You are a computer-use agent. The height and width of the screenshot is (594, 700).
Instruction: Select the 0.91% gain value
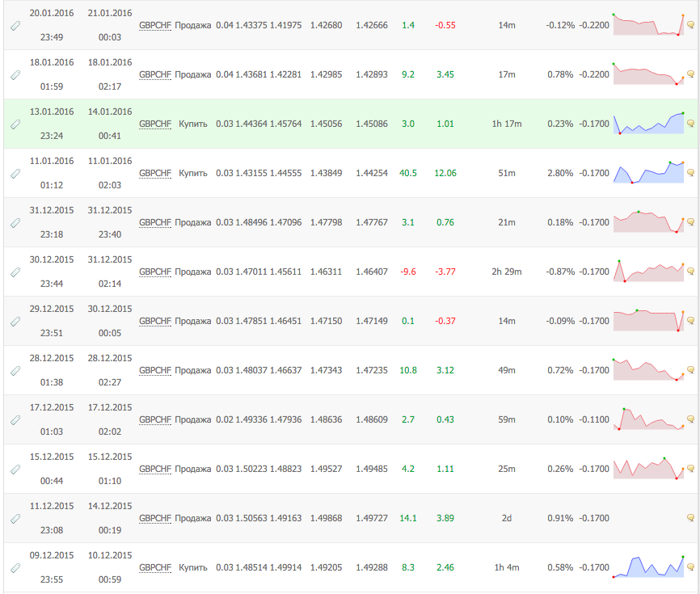click(560, 518)
